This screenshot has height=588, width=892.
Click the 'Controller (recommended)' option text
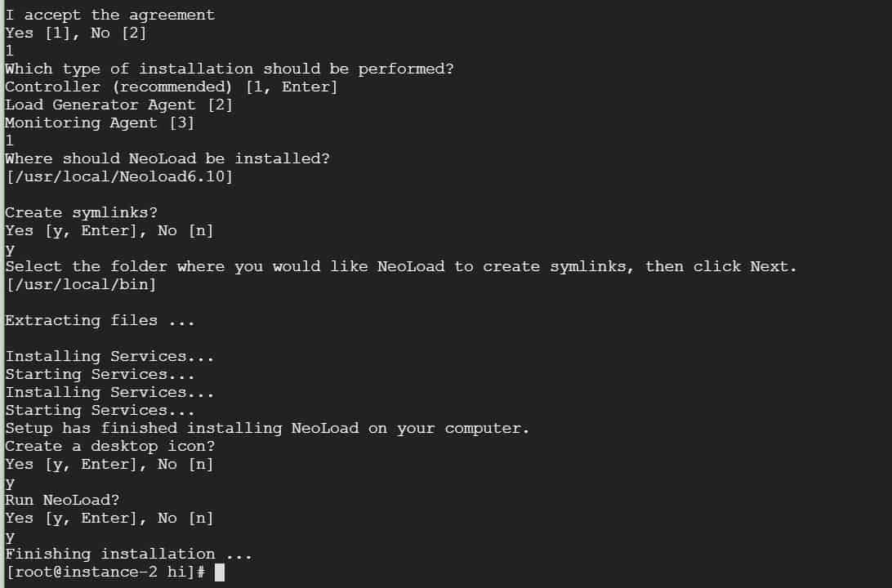[x=119, y=87]
